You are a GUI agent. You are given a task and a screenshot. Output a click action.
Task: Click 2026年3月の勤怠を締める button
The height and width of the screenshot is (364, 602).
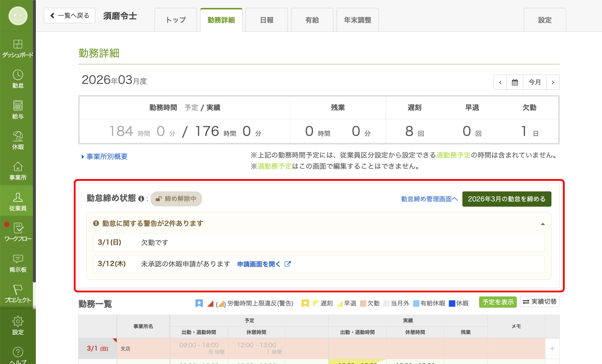click(x=506, y=199)
